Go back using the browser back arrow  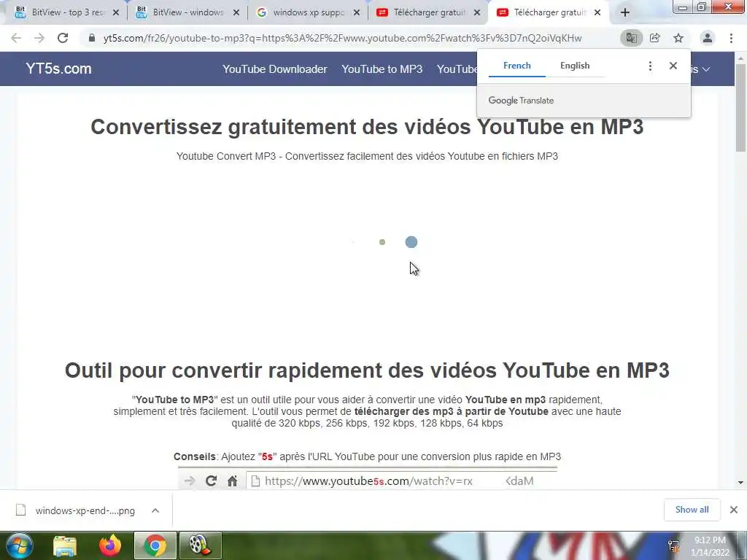point(16,38)
